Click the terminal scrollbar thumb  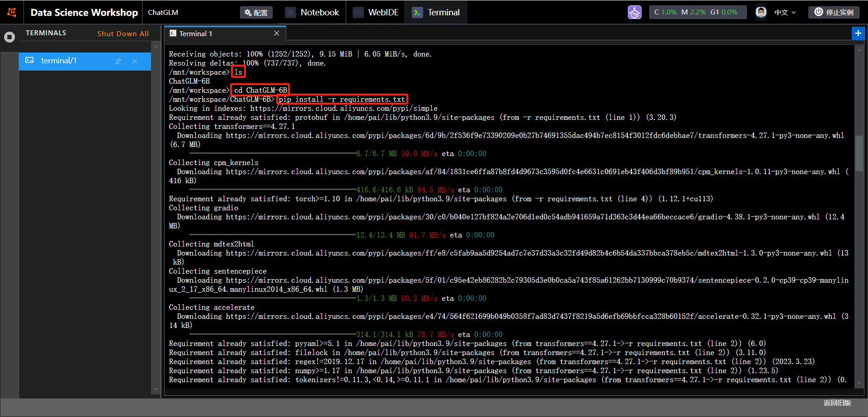[x=859, y=153]
